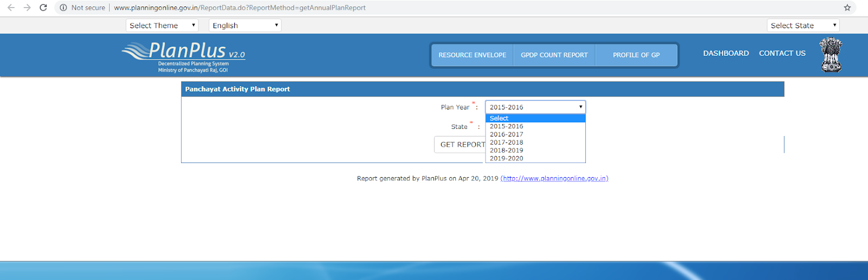The width and height of the screenshot is (868, 280).
Task: Go back with the browser back arrow
Action: [11, 8]
